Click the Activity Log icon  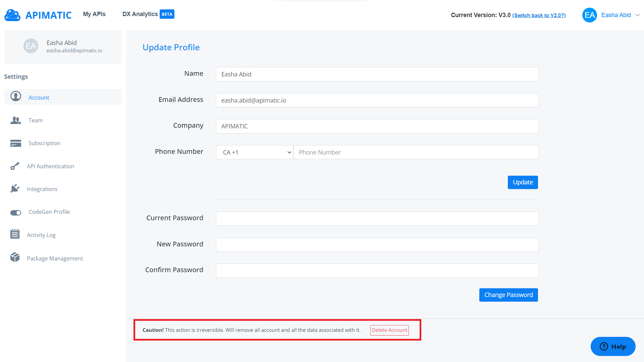(15, 234)
